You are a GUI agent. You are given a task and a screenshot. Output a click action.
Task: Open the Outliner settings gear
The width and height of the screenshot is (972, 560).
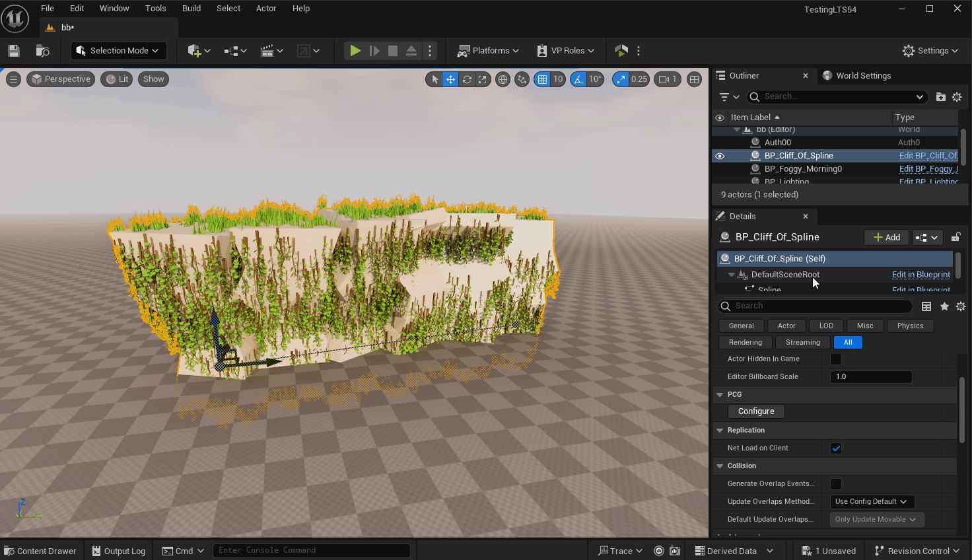pyautogui.click(x=957, y=97)
